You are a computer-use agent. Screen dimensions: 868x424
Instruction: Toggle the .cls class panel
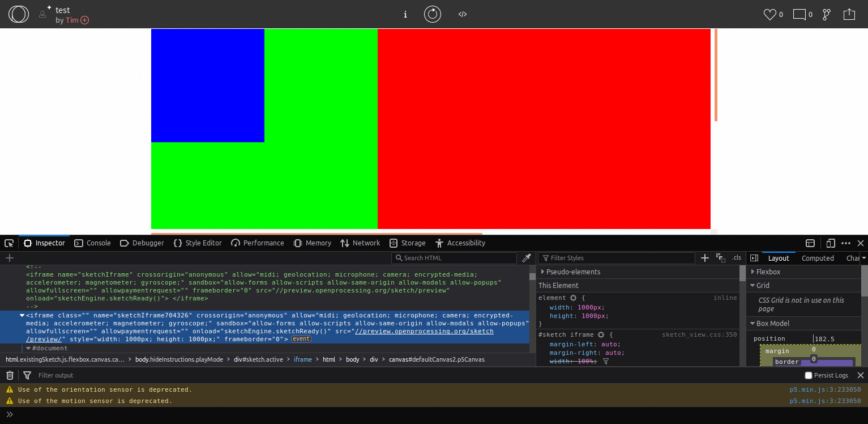pyautogui.click(x=737, y=258)
